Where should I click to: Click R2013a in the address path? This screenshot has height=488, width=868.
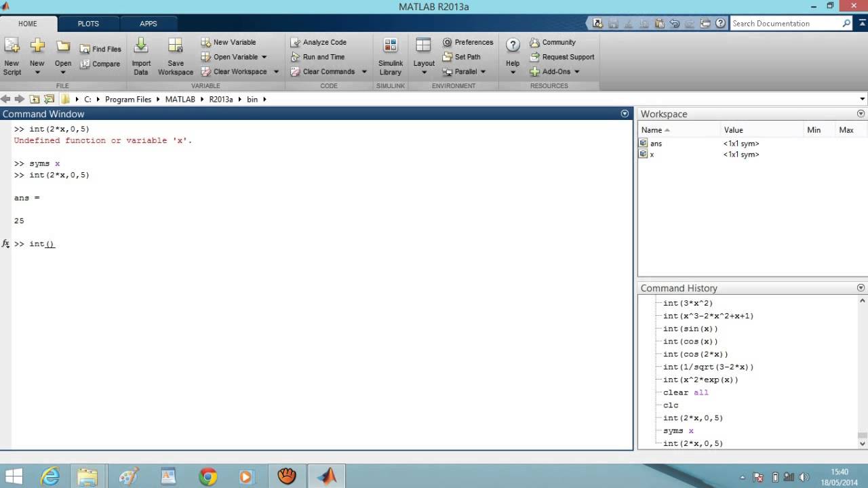[221, 99]
